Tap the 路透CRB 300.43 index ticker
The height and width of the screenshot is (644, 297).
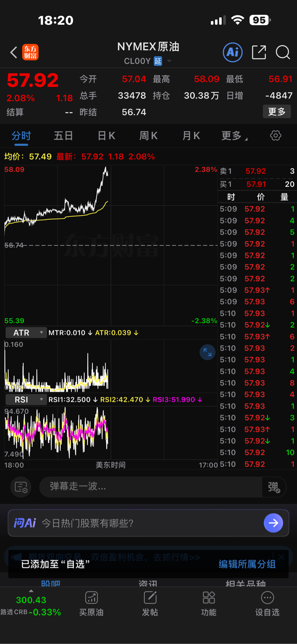point(31,606)
